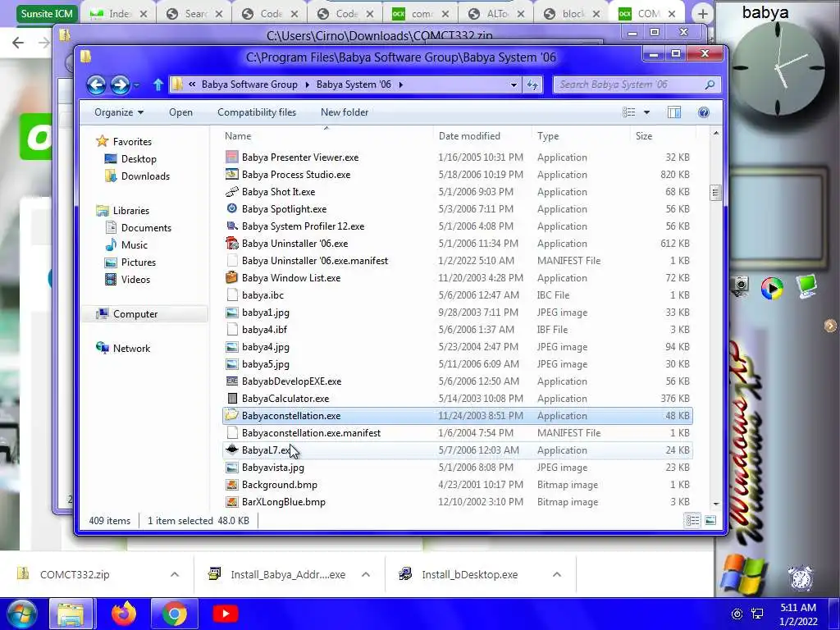Open Install_bDesktop.exe download item

pyautogui.click(x=469, y=574)
